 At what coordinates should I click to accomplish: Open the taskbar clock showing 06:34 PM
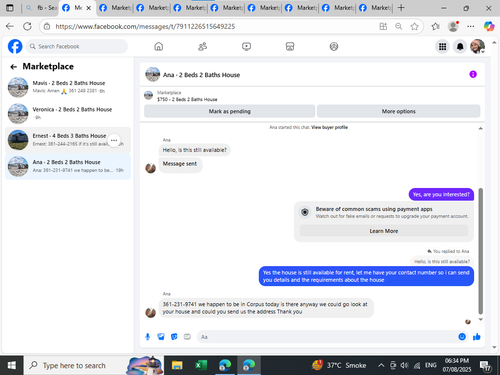[x=457, y=365]
